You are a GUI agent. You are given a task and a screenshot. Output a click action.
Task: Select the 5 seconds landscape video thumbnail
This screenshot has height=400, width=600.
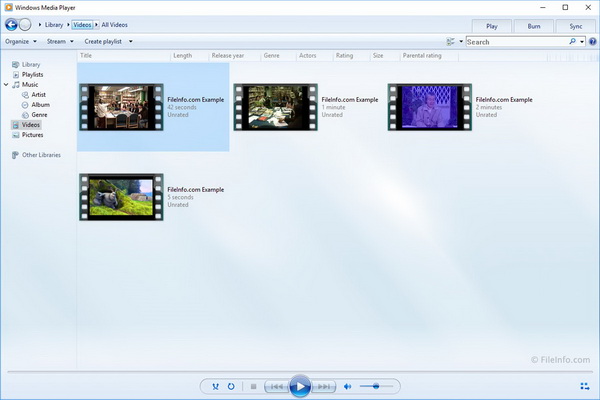coord(120,197)
